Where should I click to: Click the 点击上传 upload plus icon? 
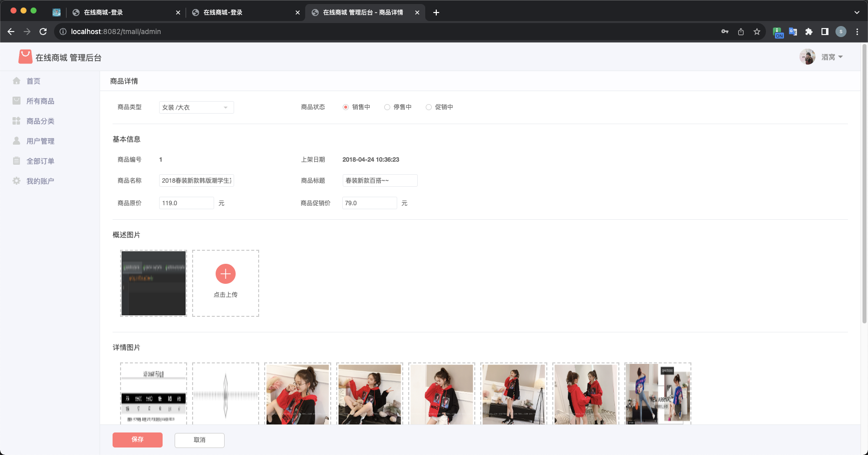pyautogui.click(x=225, y=274)
